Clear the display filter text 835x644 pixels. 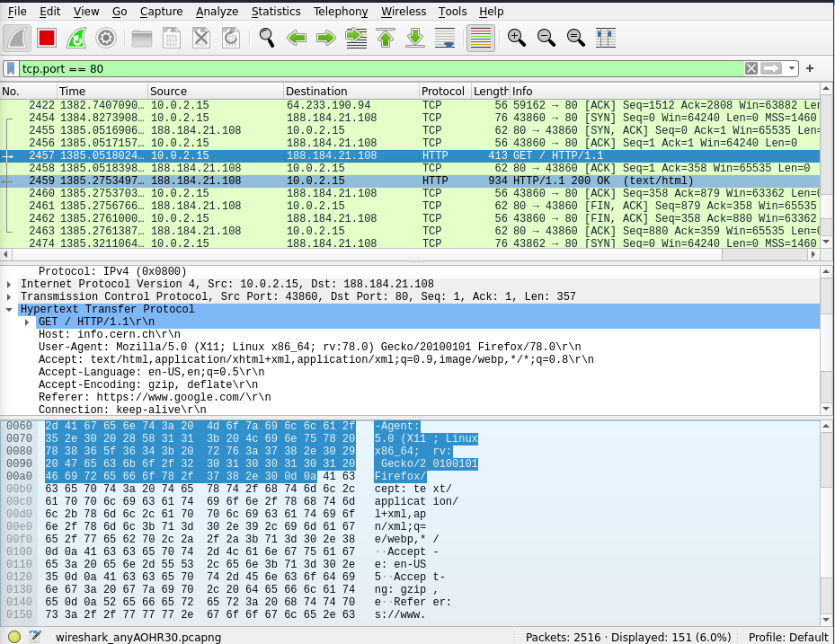pos(751,68)
